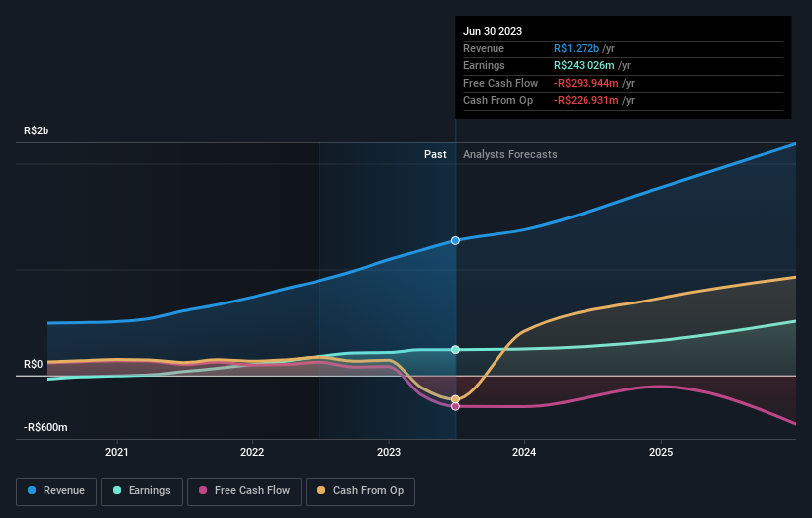
Task: Click the 2023 x-axis label
Action: 389,453
